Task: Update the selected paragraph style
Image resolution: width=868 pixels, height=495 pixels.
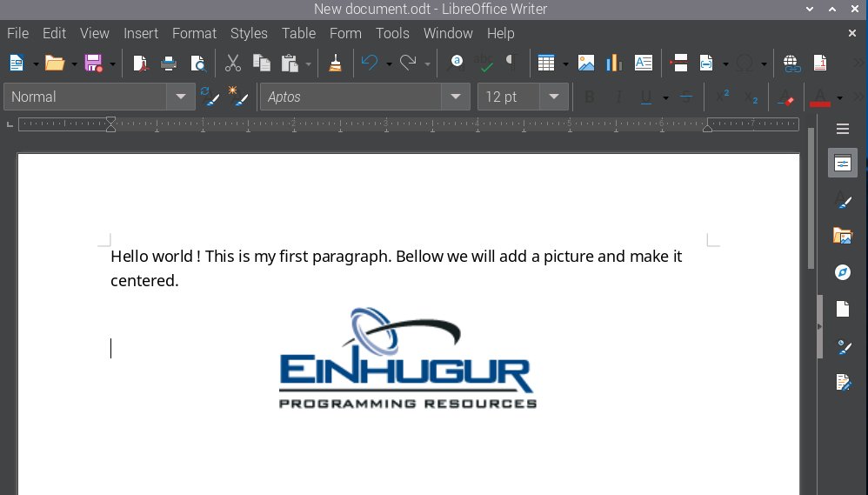Action: 210,97
